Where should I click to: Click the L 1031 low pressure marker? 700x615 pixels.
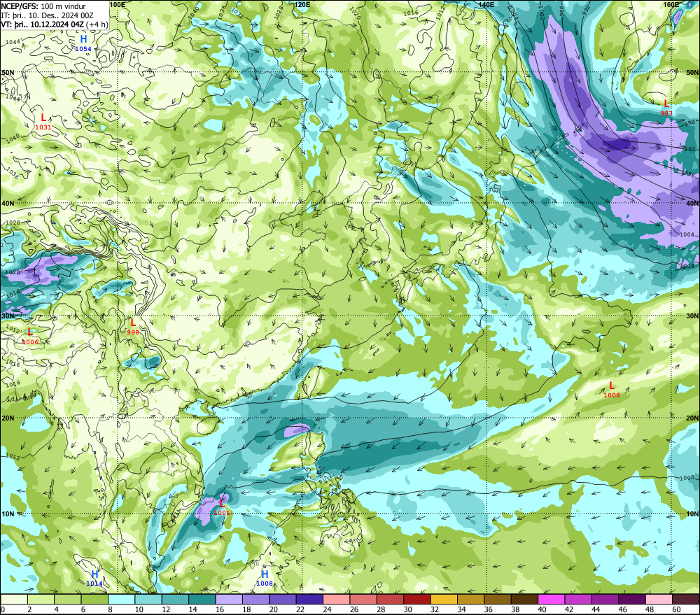[x=43, y=122]
